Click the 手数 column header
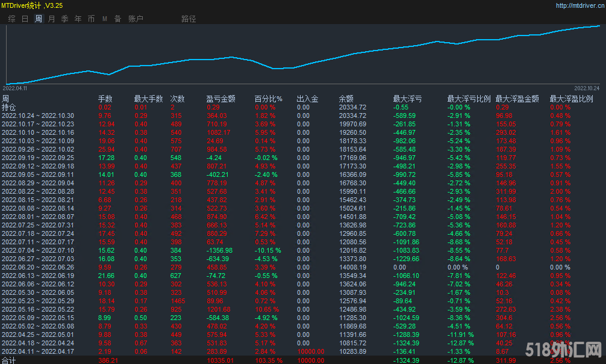Screen dimensions: 606x364 coord(105,99)
